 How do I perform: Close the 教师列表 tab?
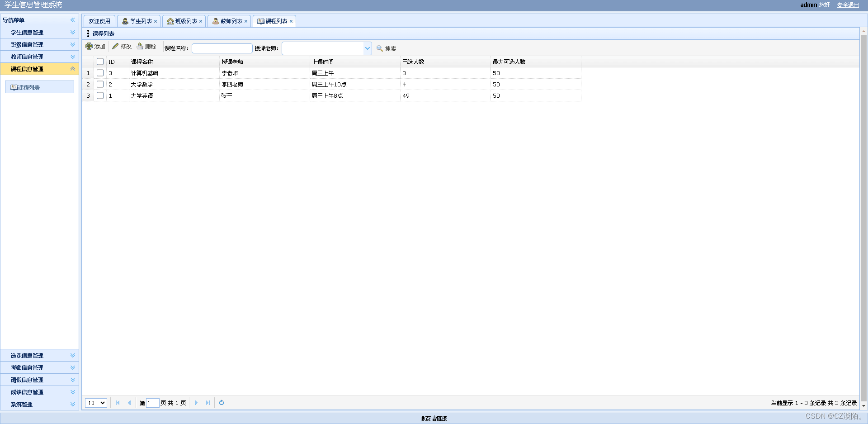[246, 21]
